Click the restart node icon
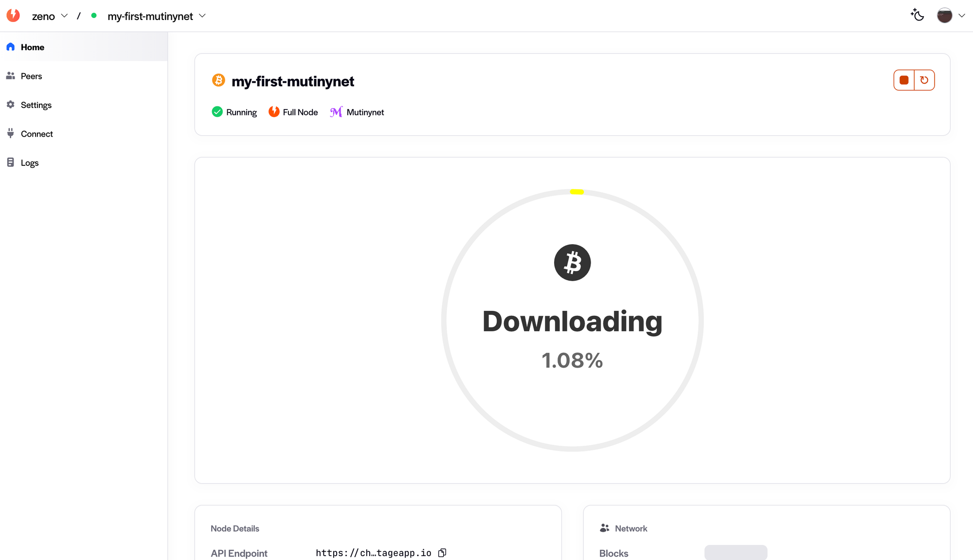 click(x=924, y=80)
